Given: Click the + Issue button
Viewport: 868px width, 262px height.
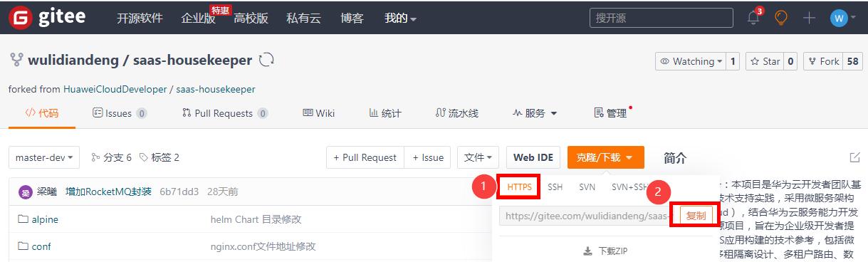Looking at the screenshot, I should [428, 157].
